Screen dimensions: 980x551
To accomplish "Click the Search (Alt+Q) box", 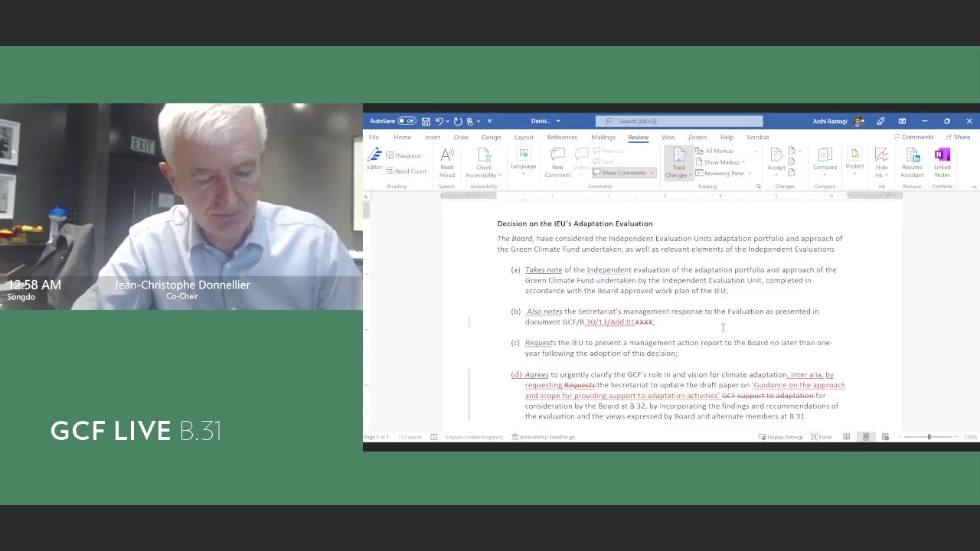I will coord(679,121).
